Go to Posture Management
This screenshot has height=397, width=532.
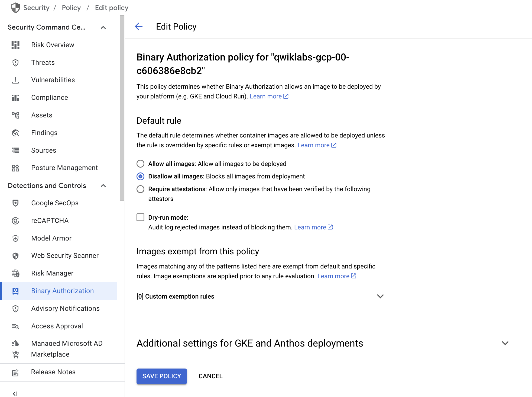click(x=64, y=168)
